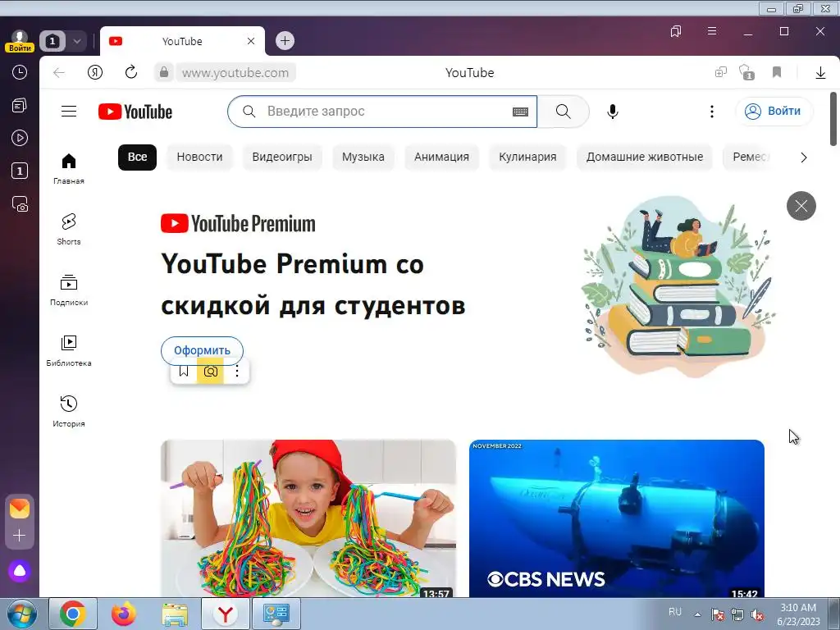The width and height of the screenshot is (840, 630).
Task: Open the protection shield icon with badge
Action: pos(746,72)
